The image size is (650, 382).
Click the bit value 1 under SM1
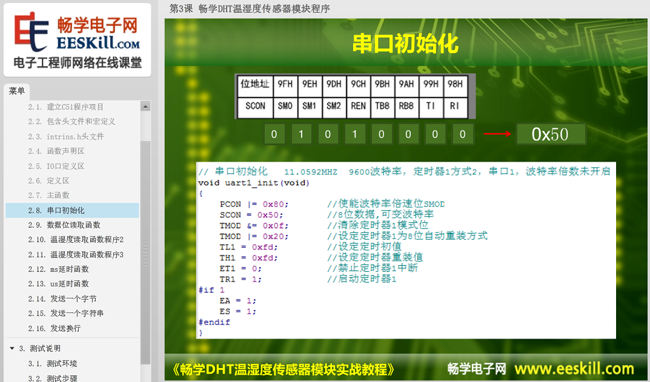coord(301,134)
